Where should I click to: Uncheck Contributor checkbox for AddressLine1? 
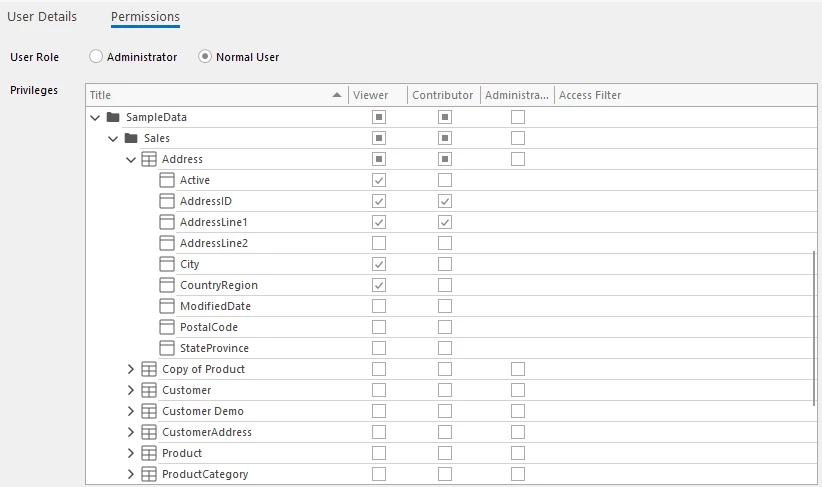pyautogui.click(x=445, y=222)
